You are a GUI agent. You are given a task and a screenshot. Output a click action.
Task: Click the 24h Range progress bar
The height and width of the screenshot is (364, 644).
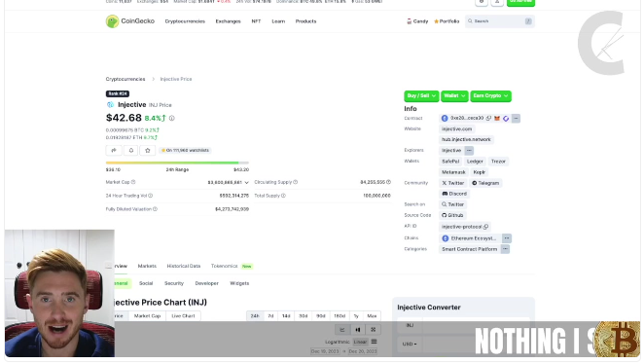[x=177, y=163]
